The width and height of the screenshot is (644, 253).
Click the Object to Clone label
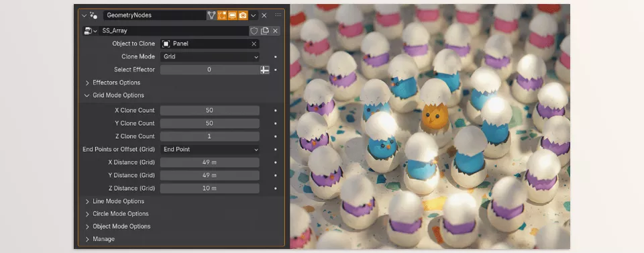[133, 44]
